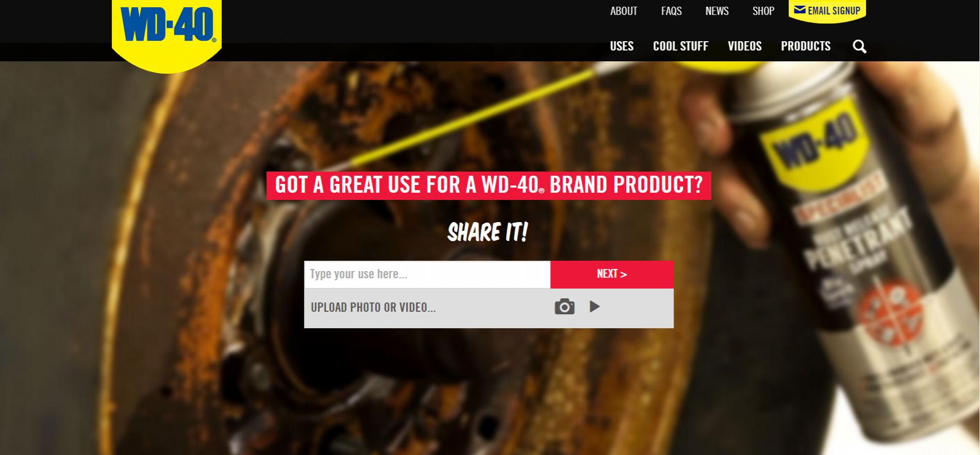Open the Uses menu
Image resolution: width=980 pixels, height=455 pixels.
622,46
